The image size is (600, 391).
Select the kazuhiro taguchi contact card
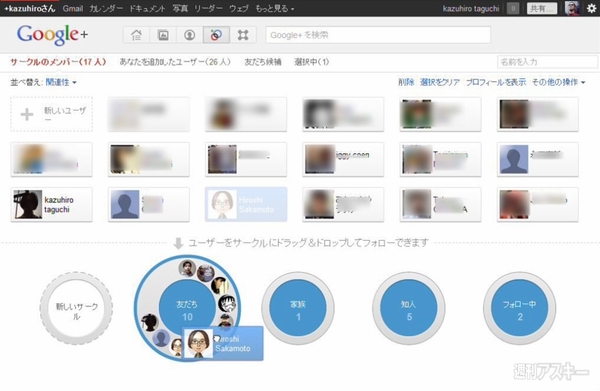[x=51, y=205]
